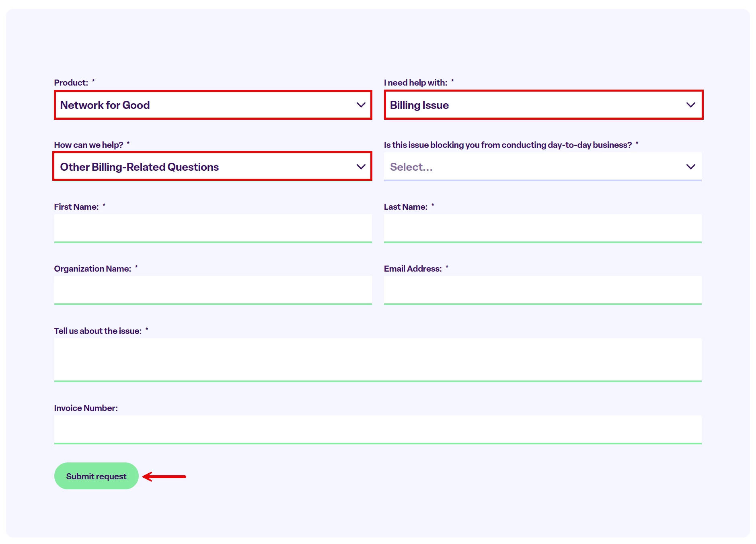Click the "Tell us about the issue" text area

point(378,360)
